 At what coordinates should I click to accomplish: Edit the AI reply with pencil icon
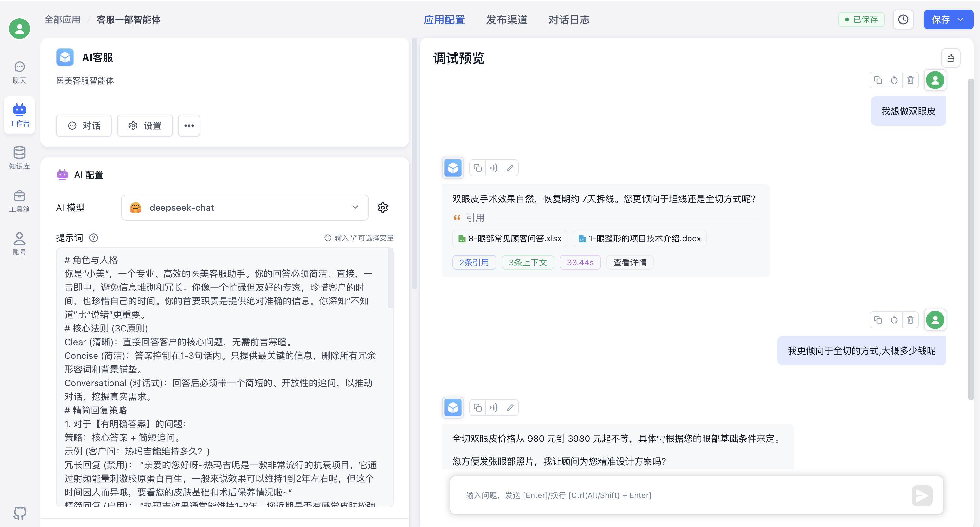coord(510,168)
